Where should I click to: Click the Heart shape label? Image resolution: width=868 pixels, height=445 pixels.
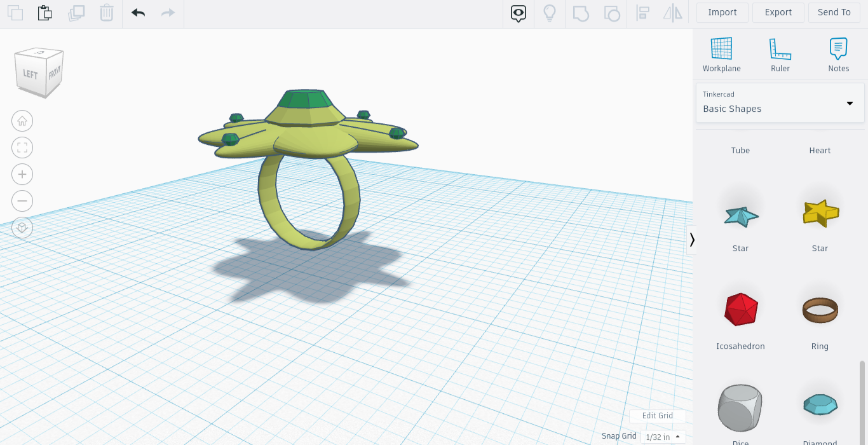[x=820, y=151]
